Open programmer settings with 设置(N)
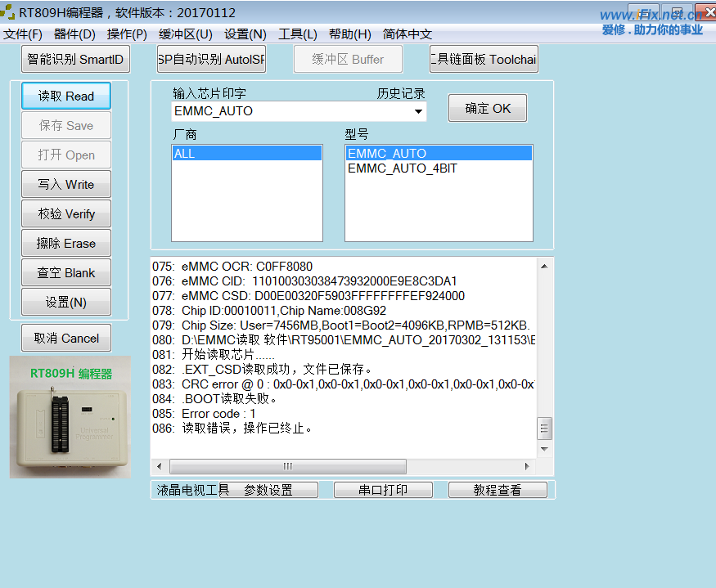This screenshot has height=588, width=716. tap(65, 302)
